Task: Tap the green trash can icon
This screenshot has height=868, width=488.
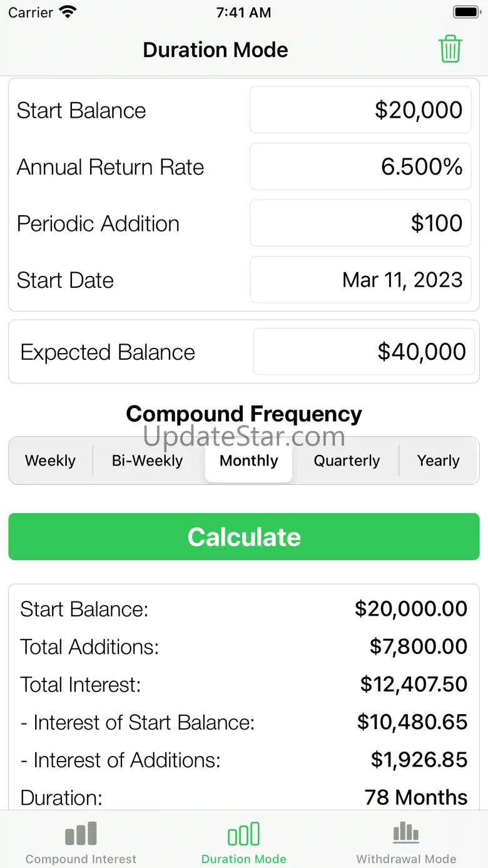Action: coord(450,49)
